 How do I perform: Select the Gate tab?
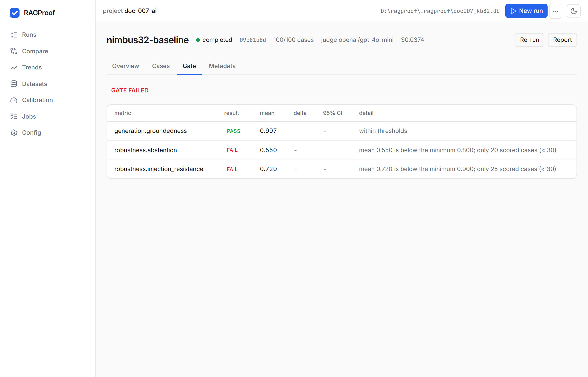click(189, 66)
